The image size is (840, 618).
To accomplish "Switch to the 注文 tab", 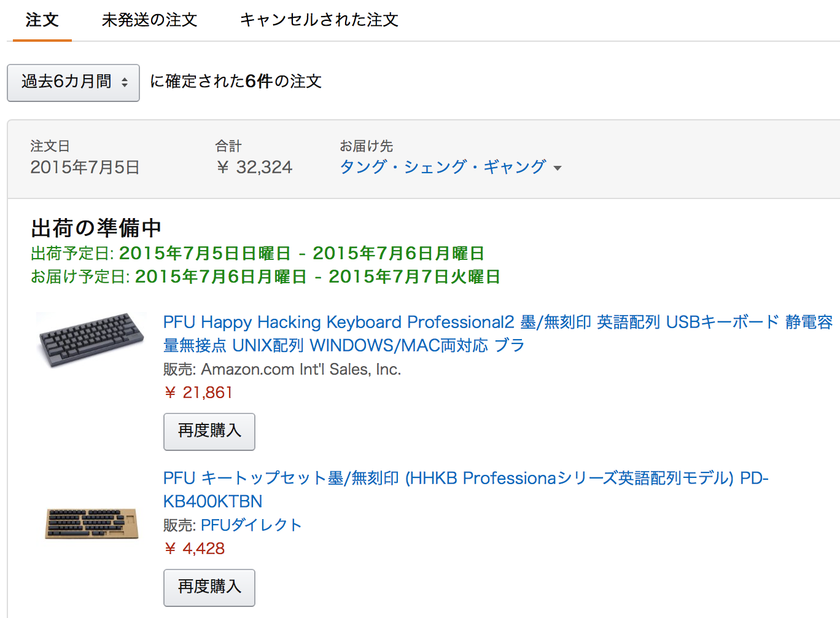I will click(x=42, y=20).
